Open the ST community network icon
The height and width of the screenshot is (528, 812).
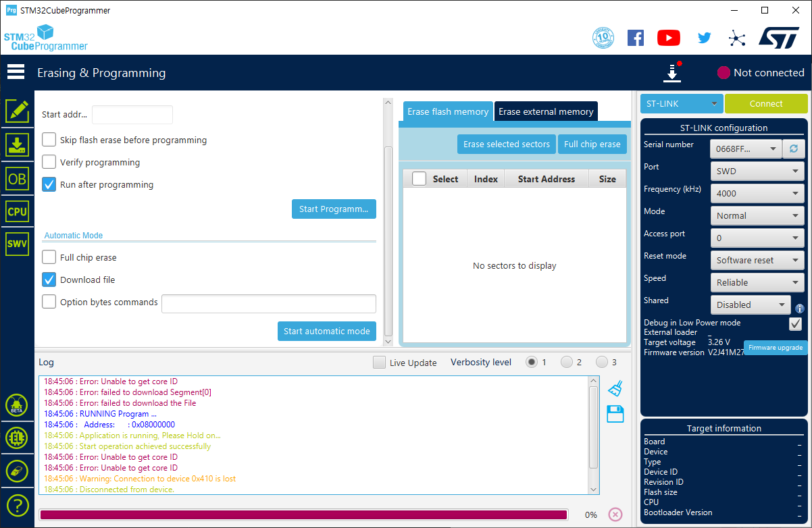pyautogui.click(x=737, y=38)
